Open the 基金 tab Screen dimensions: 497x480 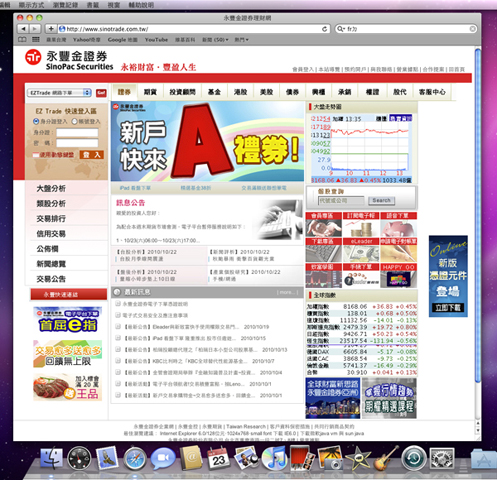pyautogui.click(x=214, y=92)
